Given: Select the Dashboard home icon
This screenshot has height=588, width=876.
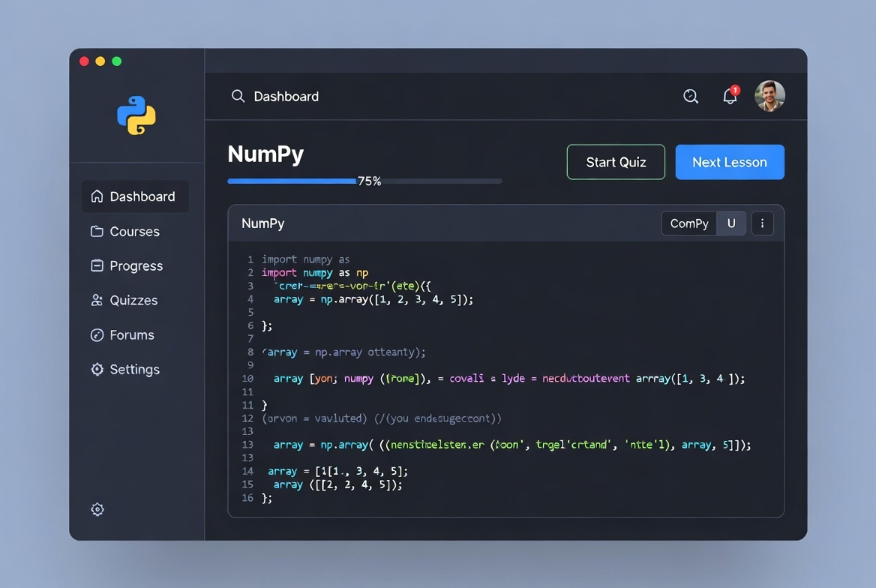Looking at the screenshot, I should click(x=97, y=196).
